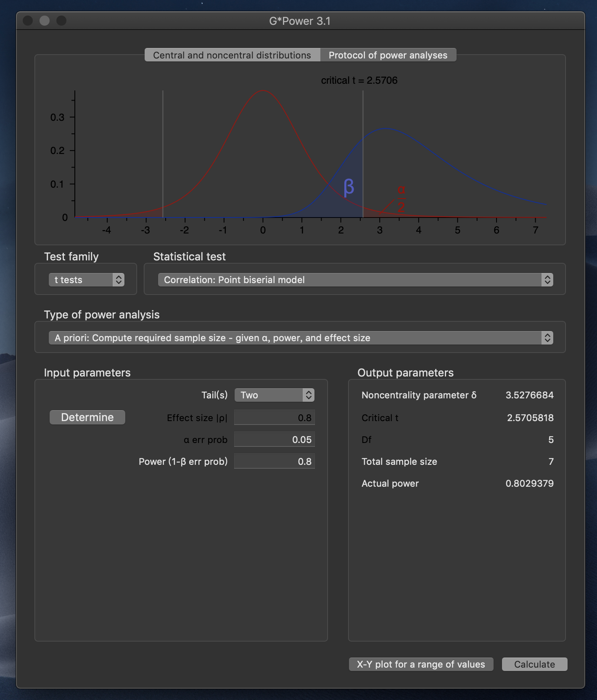Select the Noncentrality parameter δ value 3.5276684
The width and height of the screenshot is (597, 700).
click(x=529, y=395)
